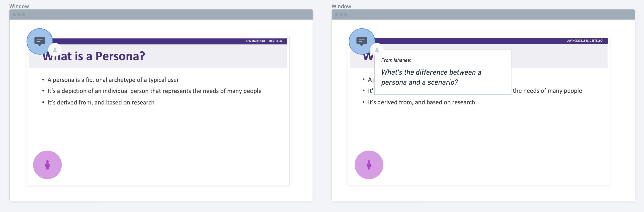Select right slide's "derived from" research bullet

click(421, 102)
